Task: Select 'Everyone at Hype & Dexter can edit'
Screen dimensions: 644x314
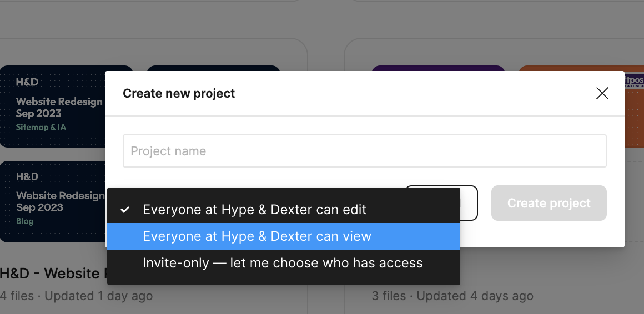Action: [x=254, y=210]
